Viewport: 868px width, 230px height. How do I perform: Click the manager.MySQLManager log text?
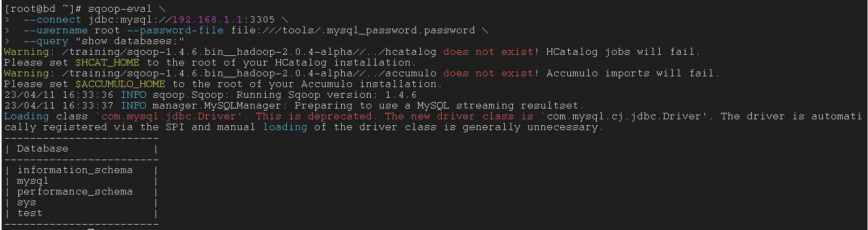point(216,105)
